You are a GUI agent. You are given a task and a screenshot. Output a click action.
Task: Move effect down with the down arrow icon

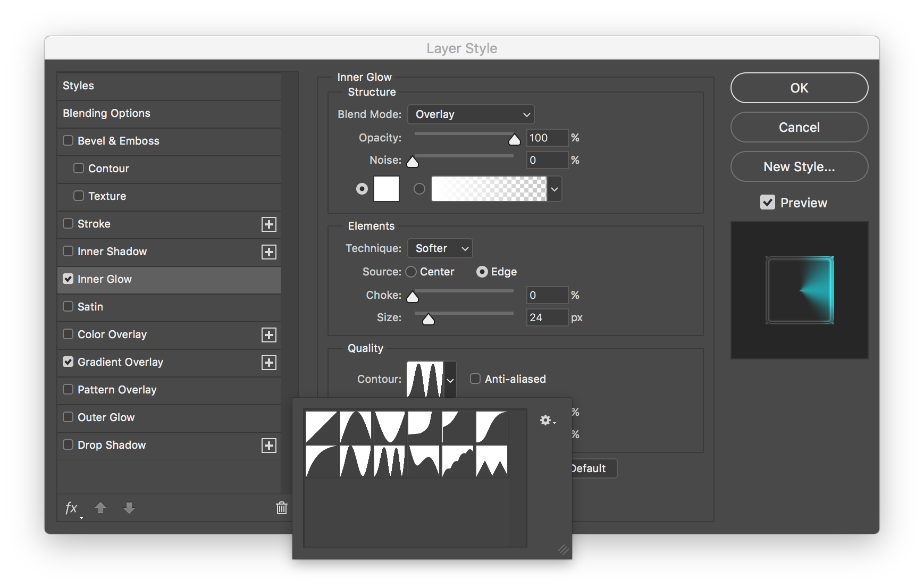point(129,508)
